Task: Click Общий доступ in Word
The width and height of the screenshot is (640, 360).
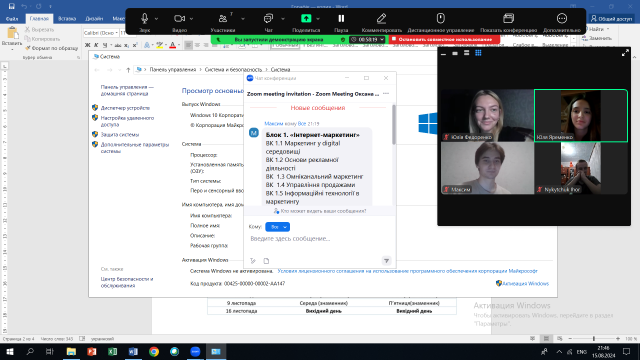Action: [611, 18]
